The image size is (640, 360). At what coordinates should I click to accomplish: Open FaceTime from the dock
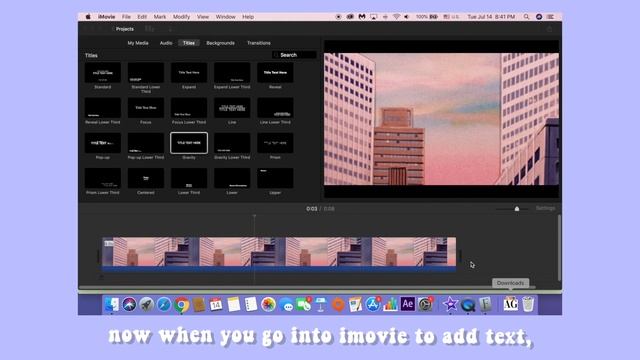[x=303, y=304]
